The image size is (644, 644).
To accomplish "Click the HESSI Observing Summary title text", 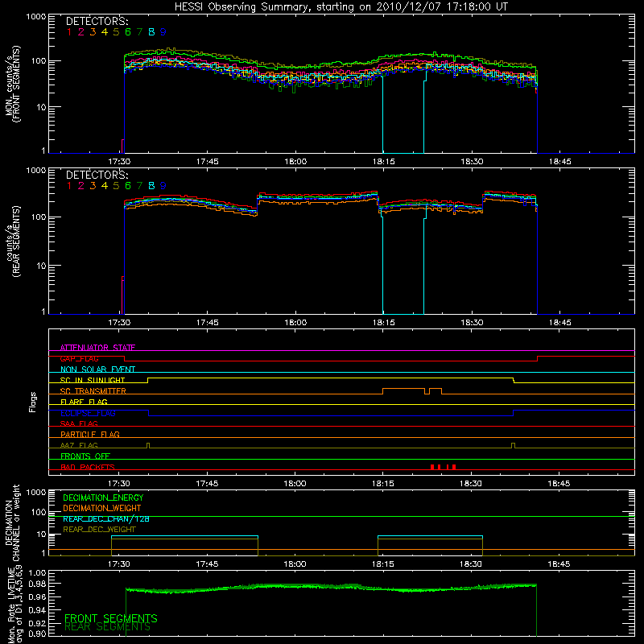I will pos(341,7).
